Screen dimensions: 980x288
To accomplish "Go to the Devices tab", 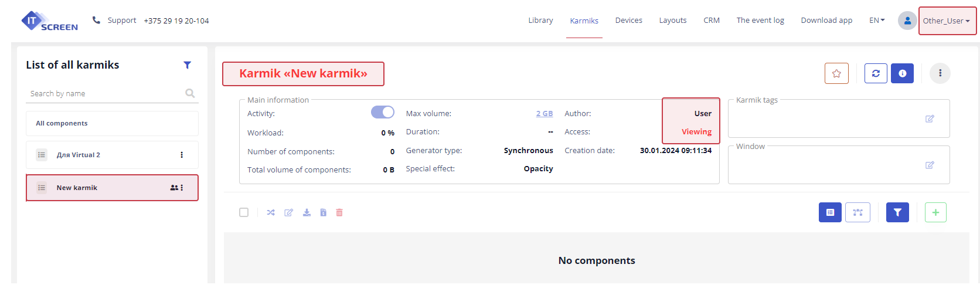I will click(x=628, y=21).
